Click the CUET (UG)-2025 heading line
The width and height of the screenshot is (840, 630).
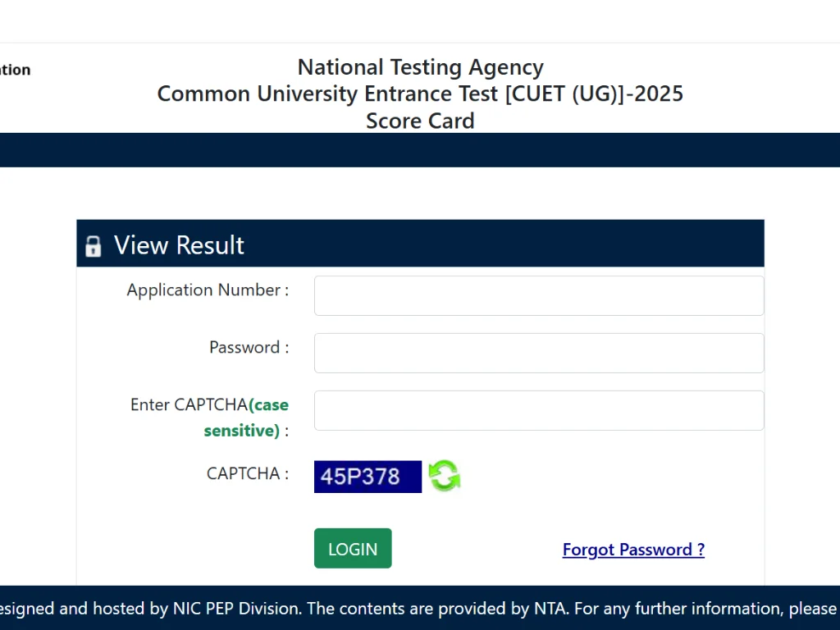pyautogui.click(x=420, y=94)
